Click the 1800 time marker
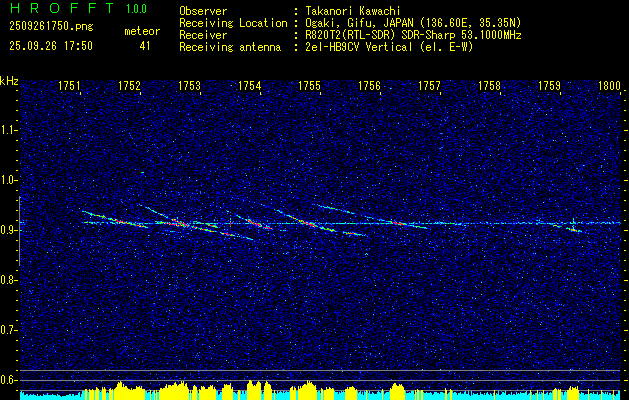Screen dimensions: 629x400 click(609, 85)
